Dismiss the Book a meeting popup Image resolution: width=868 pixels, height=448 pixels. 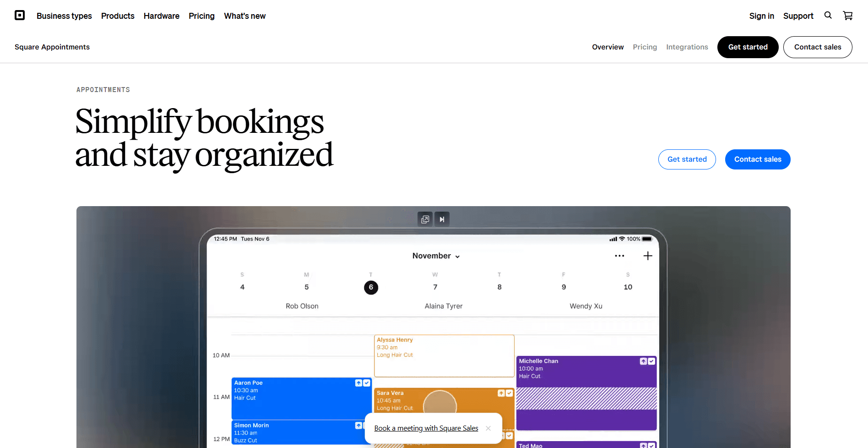click(488, 428)
